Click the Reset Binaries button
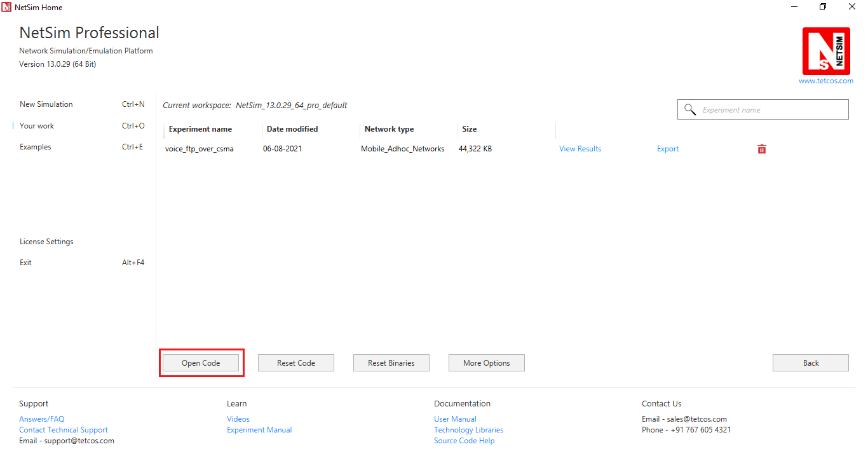The width and height of the screenshot is (868, 463). pyautogui.click(x=391, y=363)
